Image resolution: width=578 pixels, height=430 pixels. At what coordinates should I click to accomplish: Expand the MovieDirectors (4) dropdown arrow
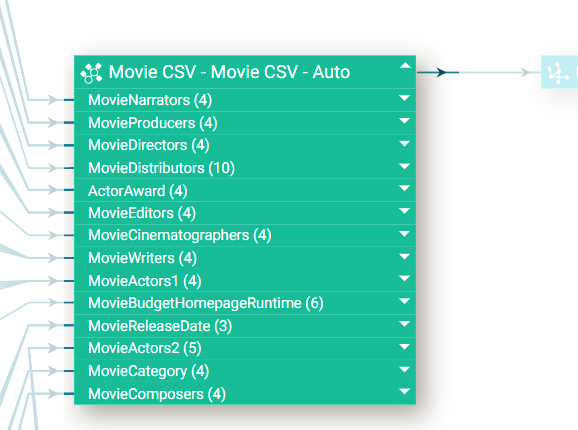(x=404, y=144)
